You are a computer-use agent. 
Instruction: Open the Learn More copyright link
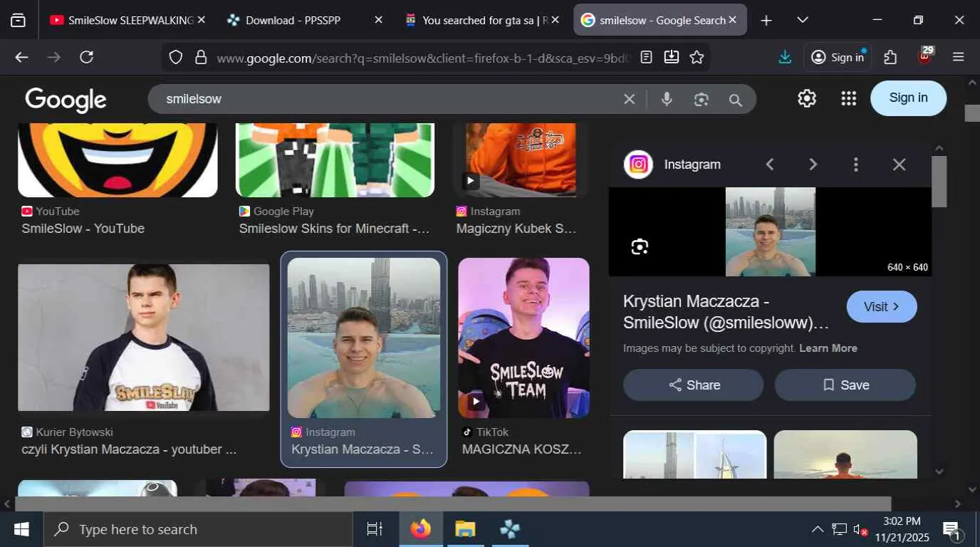828,348
